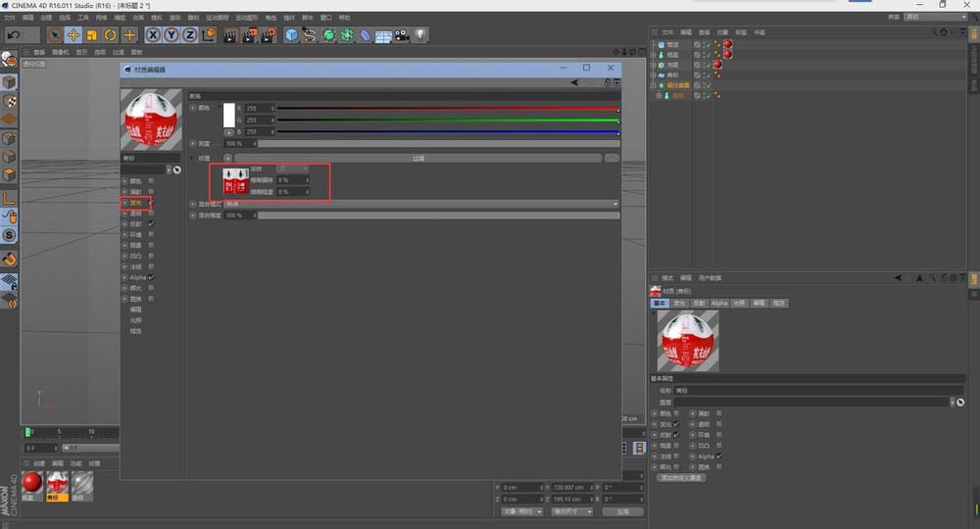Screen dimensions: 980x529
Task: Click the Undo arrow in the toolbar
Action: point(14,35)
